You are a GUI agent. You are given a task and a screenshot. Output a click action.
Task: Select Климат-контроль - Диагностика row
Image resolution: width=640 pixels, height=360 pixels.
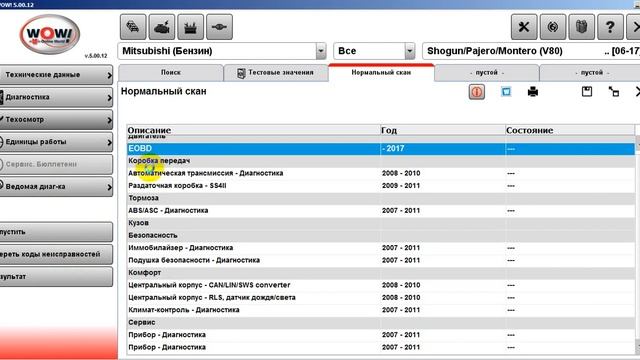pyautogui.click(x=380, y=310)
